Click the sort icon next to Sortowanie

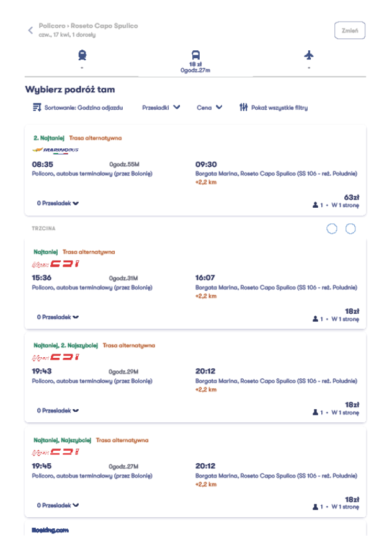(x=37, y=107)
